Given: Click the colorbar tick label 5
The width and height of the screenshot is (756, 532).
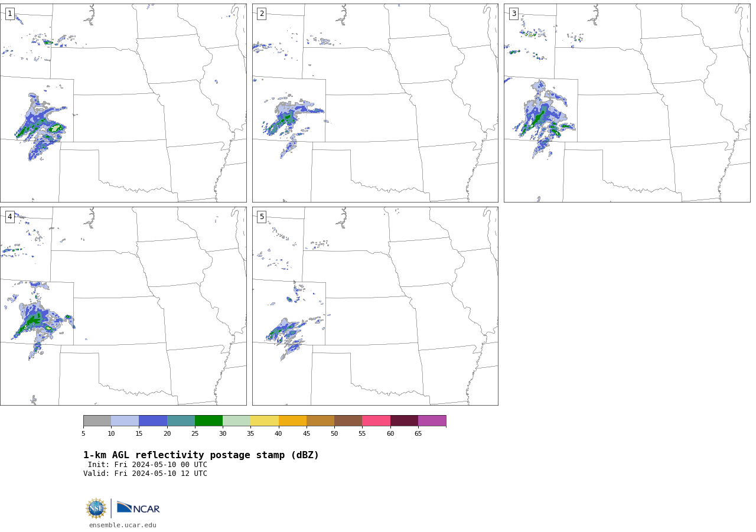Looking at the screenshot, I should click(x=83, y=434).
